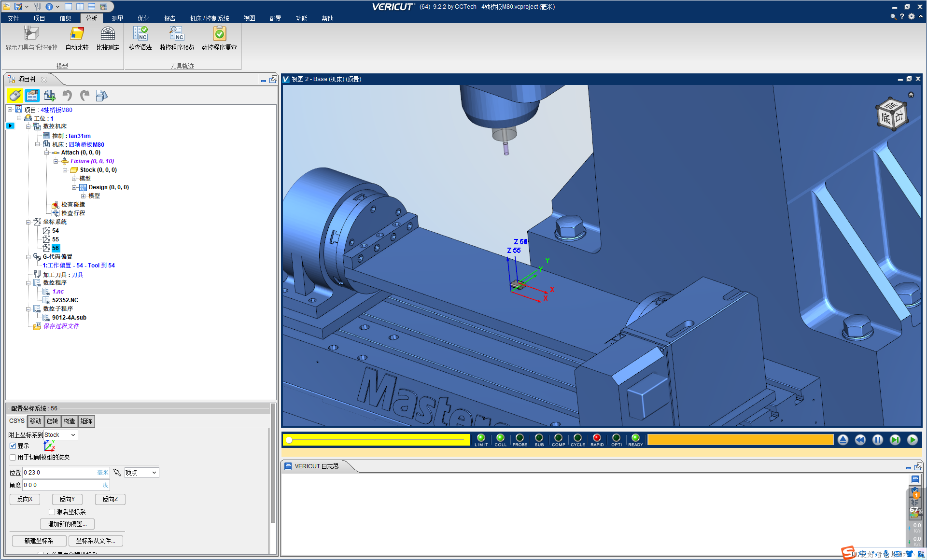Viewport: 927px width, 560px height.
Task: Select two stacked views layout icon
Action: 92,7
